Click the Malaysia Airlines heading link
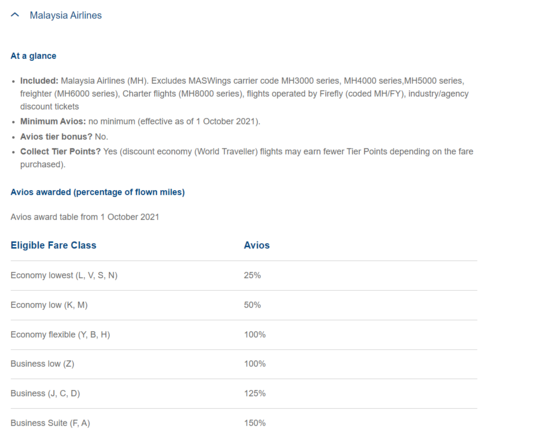The width and height of the screenshot is (533, 435). tap(66, 15)
